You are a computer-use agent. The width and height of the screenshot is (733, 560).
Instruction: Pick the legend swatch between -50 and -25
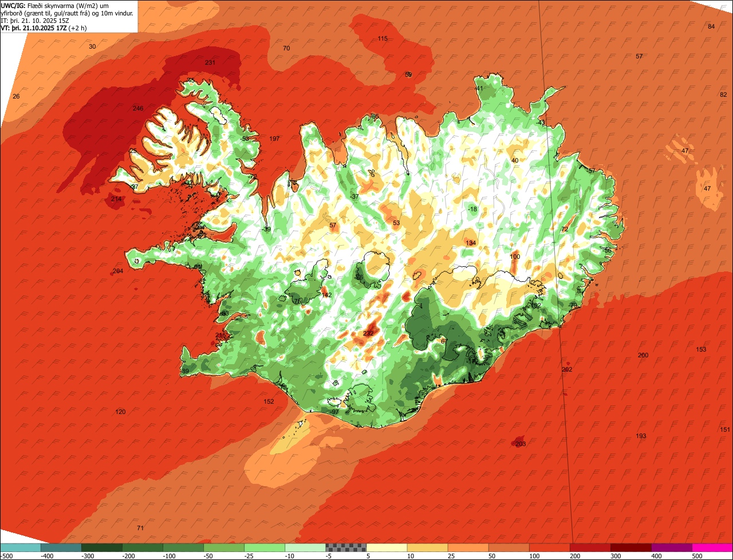point(224,547)
